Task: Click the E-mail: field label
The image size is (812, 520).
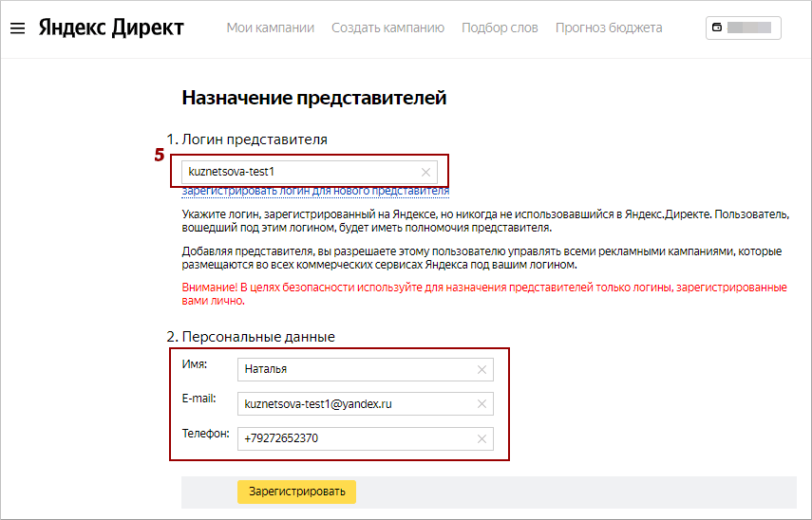Action: (x=198, y=399)
